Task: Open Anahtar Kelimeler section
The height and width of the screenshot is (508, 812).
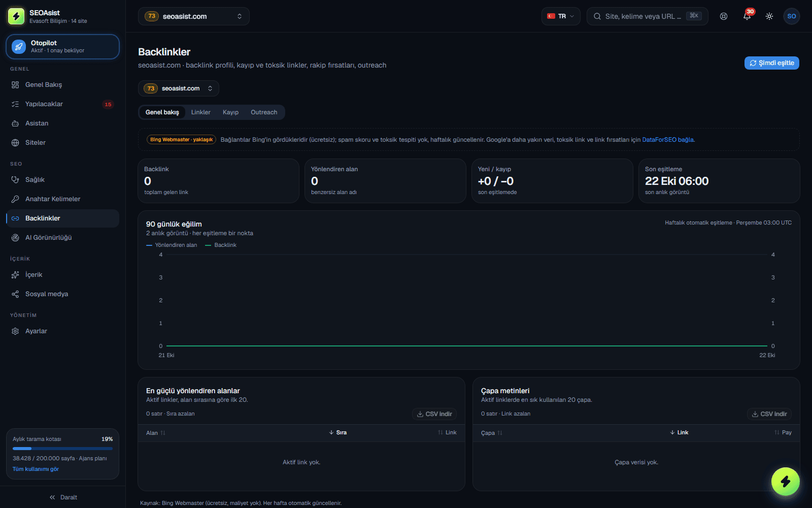Action: (62, 199)
